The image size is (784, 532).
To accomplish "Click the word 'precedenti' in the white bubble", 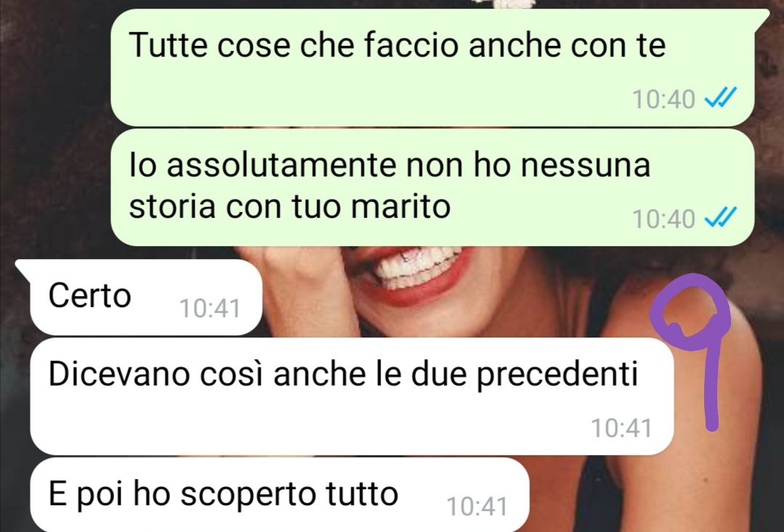I will [x=557, y=375].
